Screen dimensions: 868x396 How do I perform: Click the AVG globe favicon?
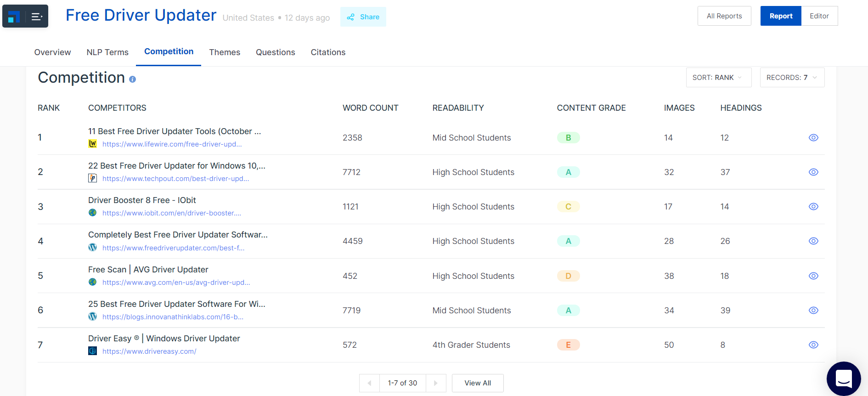[x=92, y=282]
